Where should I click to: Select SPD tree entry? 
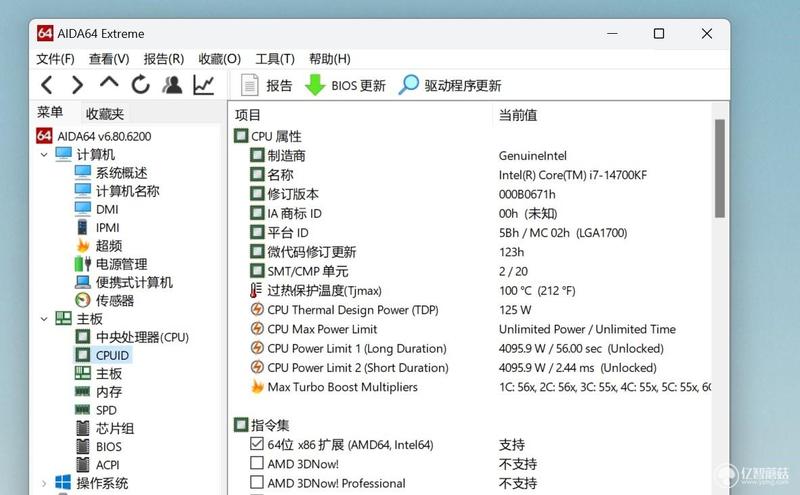point(96,410)
